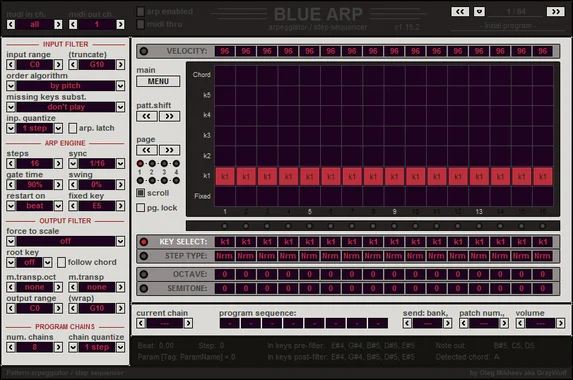Shift pattern left with patt.shift << button
573x380 pixels.
coord(147,116)
